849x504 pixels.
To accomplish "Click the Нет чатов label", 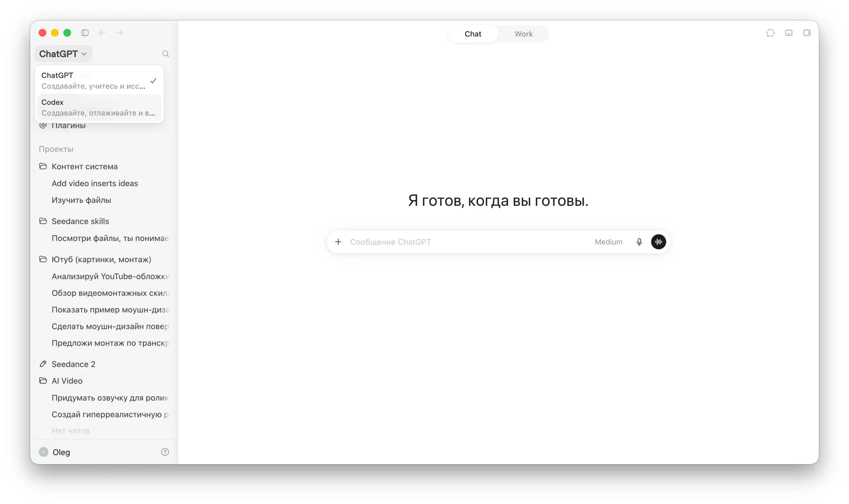I will click(71, 431).
